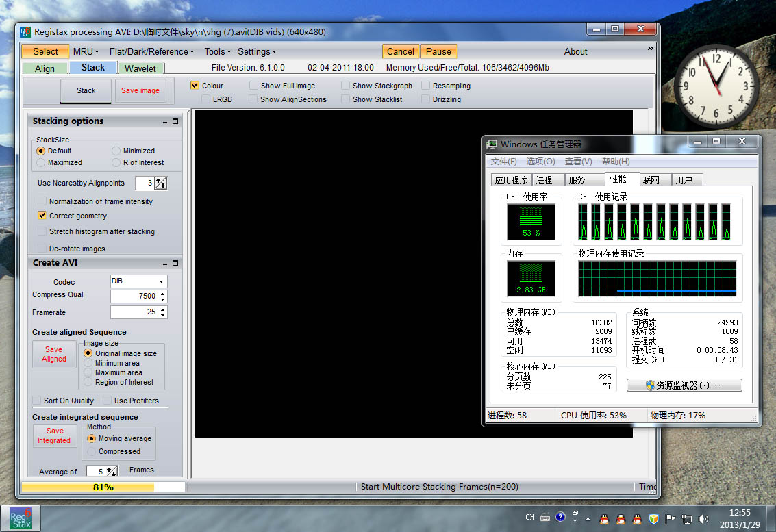Viewport: 776px width, 532px height.
Task: Expand the toolbar overflow chevron
Action: (x=650, y=49)
